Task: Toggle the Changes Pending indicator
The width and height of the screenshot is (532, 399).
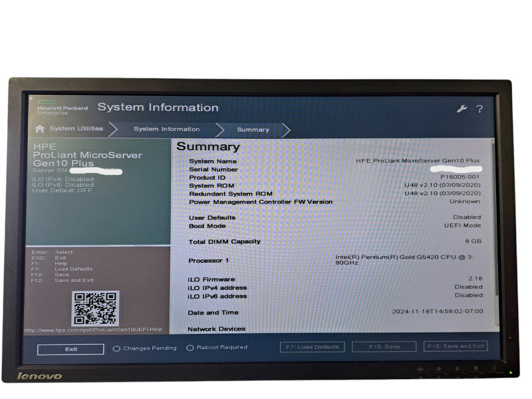Action: click(x=145, y=348)
